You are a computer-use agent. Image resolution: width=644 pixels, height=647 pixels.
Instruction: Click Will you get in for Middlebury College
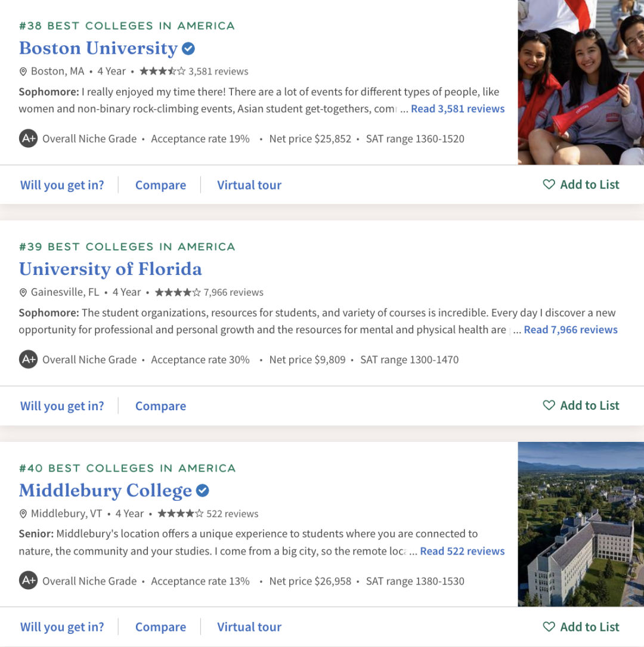[62, 627]
